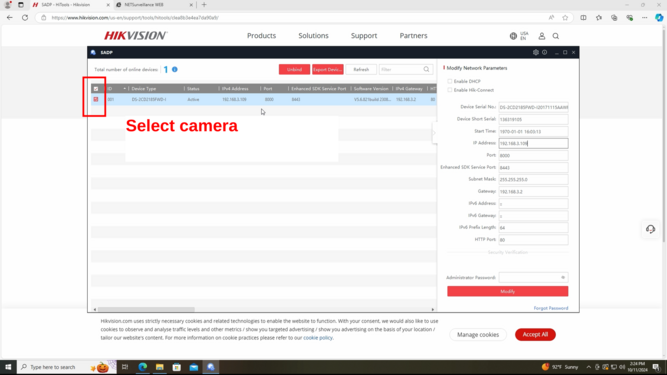Image resolution: width=667 pixels, height=375 pixels.
Task: Click device type cell DS-2CD2185FWD-I
Action: click(x=149, y=99)
